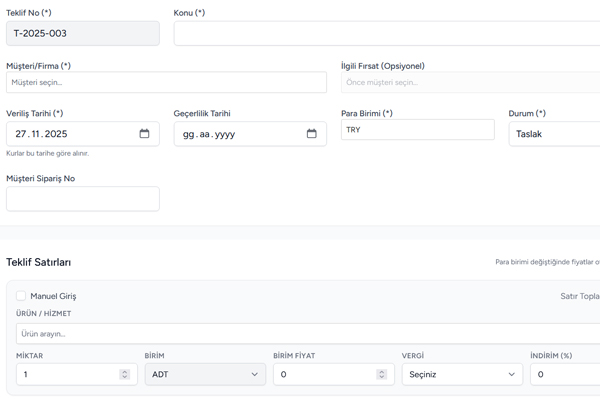Open the Birim ADT dropdown
Screen dimensions: 600x400
pos(205,375)
